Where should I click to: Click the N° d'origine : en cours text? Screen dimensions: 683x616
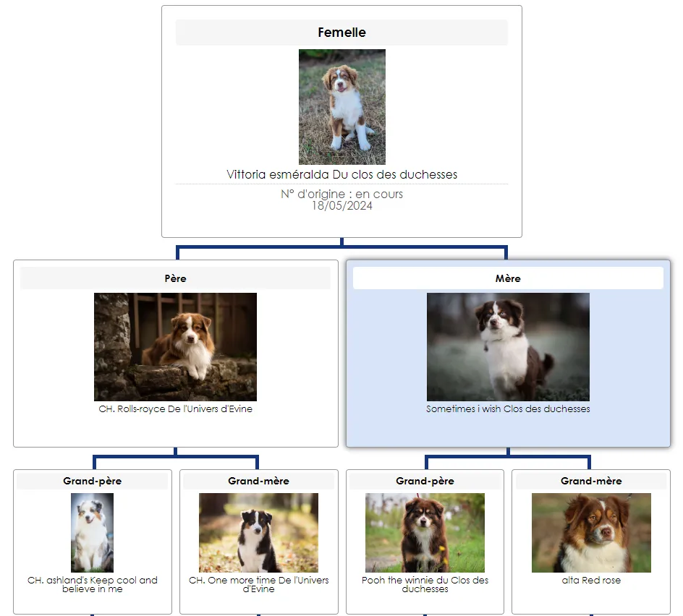(342, 194)
